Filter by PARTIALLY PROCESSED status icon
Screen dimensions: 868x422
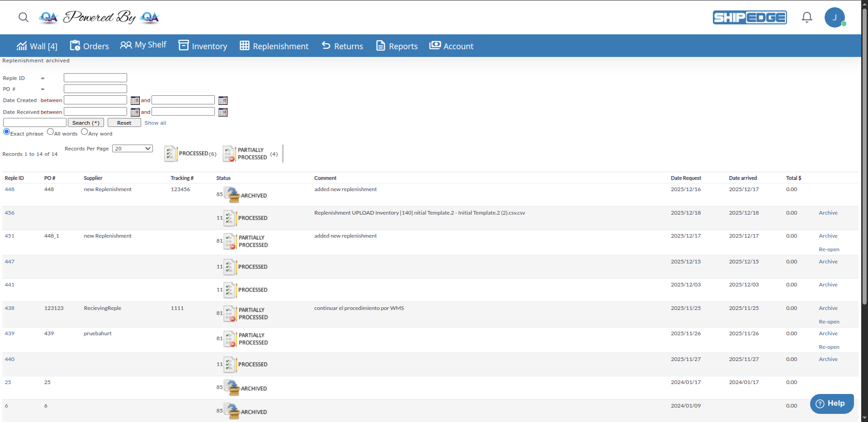click(x=229, y=154)
